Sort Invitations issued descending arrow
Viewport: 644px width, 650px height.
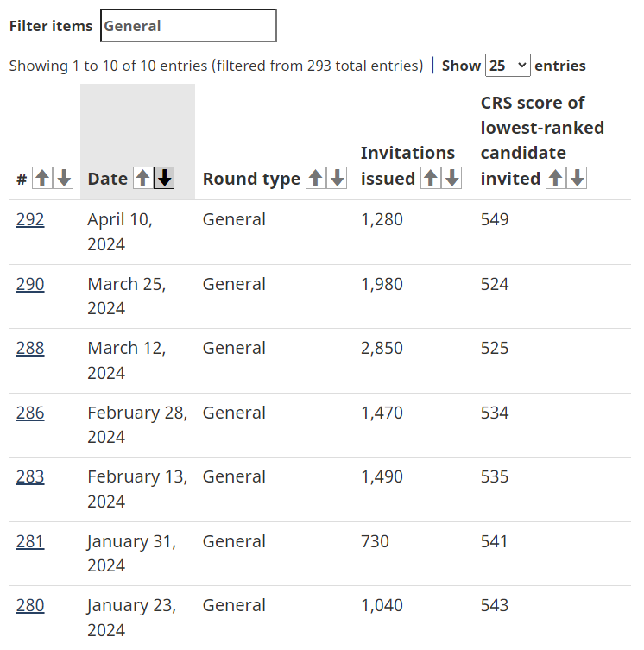(452, 179)
